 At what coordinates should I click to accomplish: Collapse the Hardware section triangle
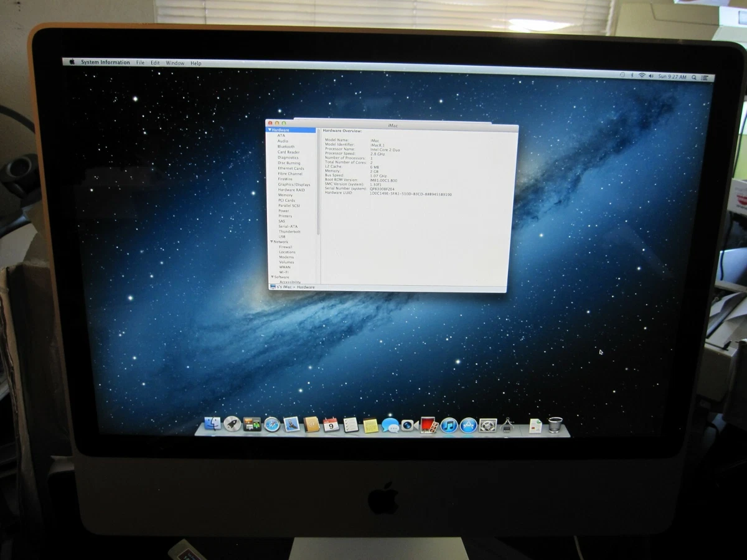click(270, 130)
